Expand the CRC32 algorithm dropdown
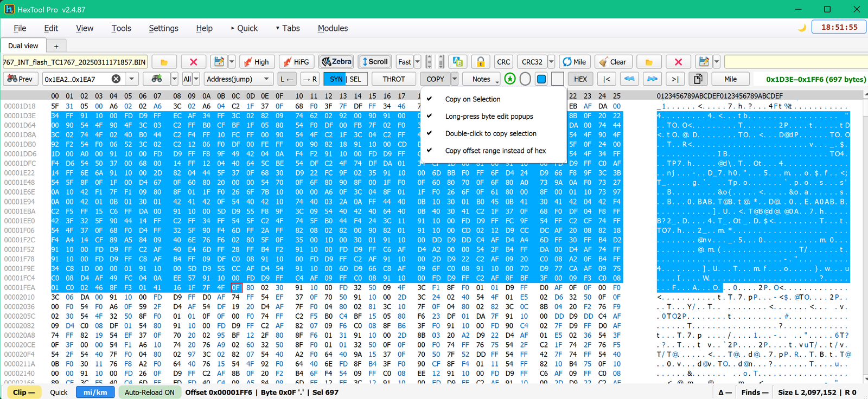Screen dimensions: 868x399 pos(551,62)
